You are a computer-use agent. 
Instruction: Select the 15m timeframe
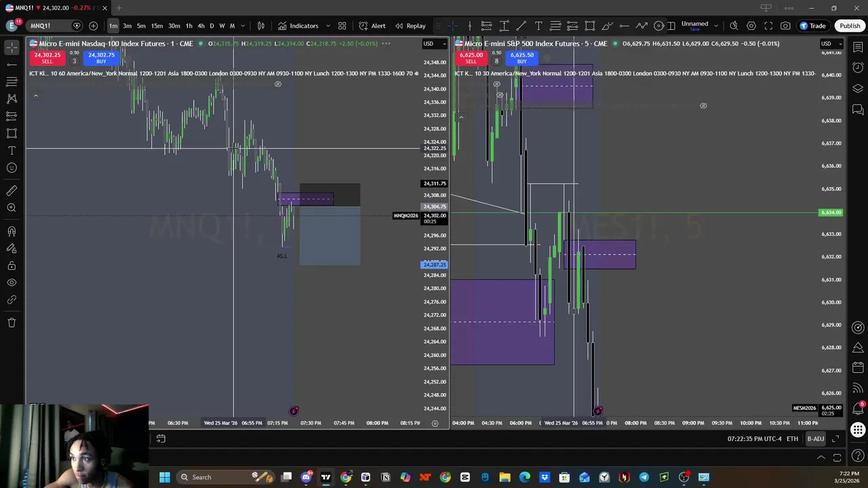157,26
